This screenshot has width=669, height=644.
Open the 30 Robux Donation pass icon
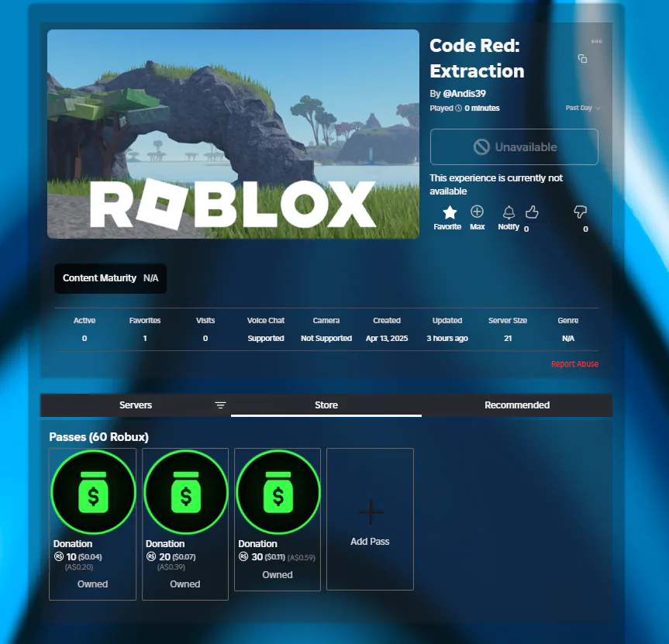(278, 492)
